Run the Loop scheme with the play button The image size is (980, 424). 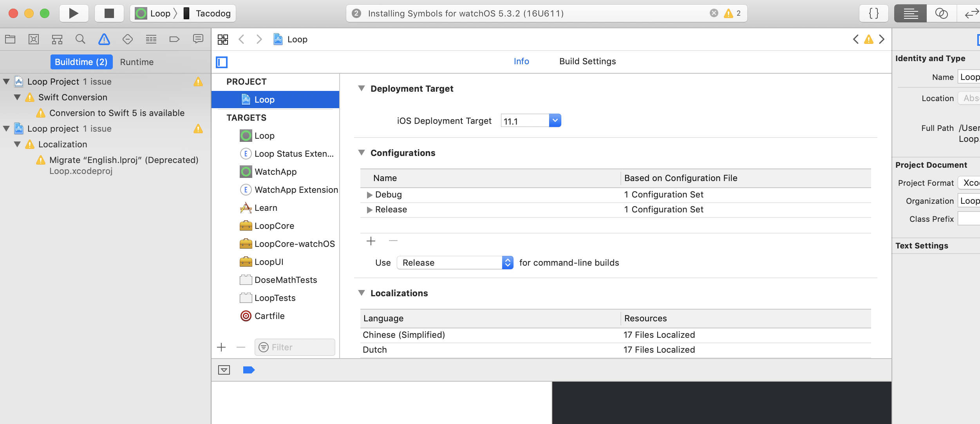(74, 13)
